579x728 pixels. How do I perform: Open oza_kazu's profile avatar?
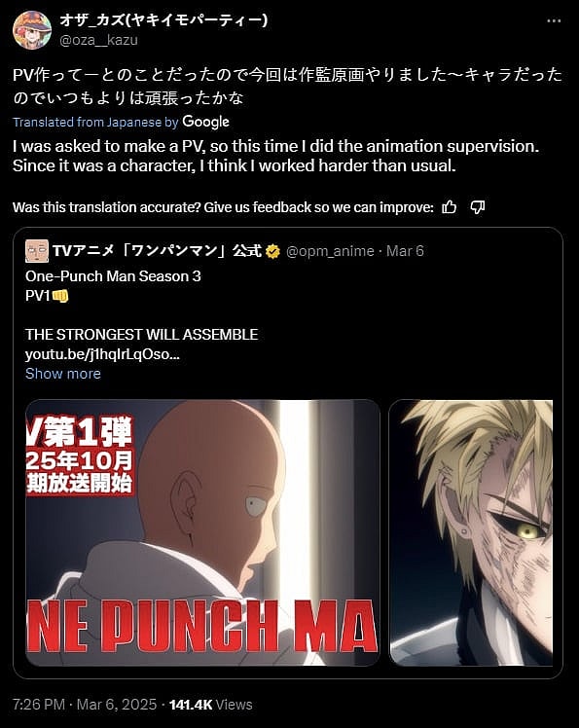click(32, 30)
